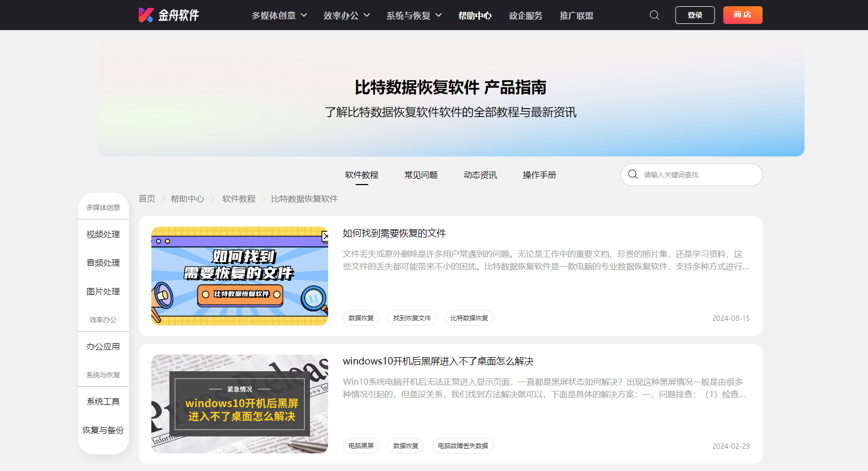Select 系统工具 in the sidebar

coord(103,402)
